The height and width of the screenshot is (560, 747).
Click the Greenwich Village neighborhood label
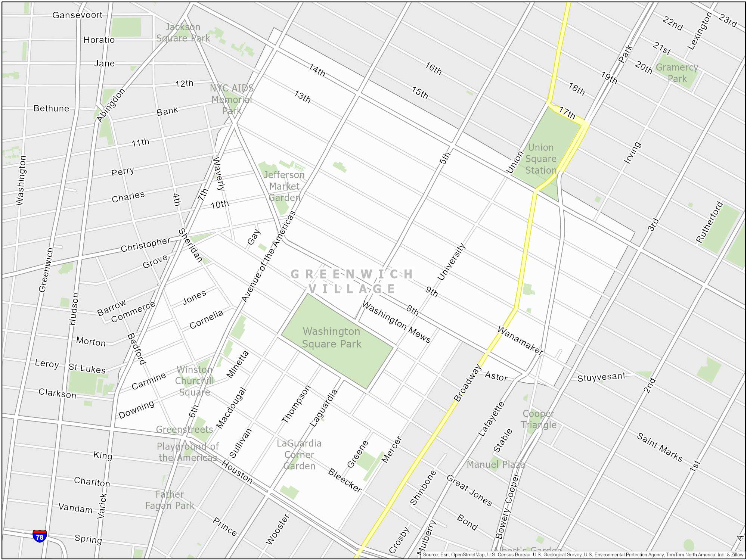pyautogui.click(x=351, y=281)
